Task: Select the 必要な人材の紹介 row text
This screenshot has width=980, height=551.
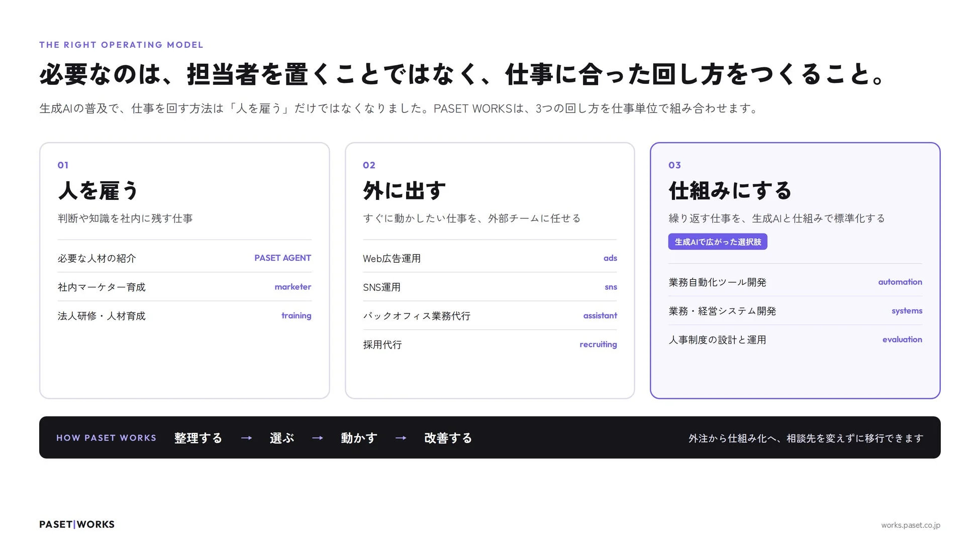Action: tap(96, 258)
